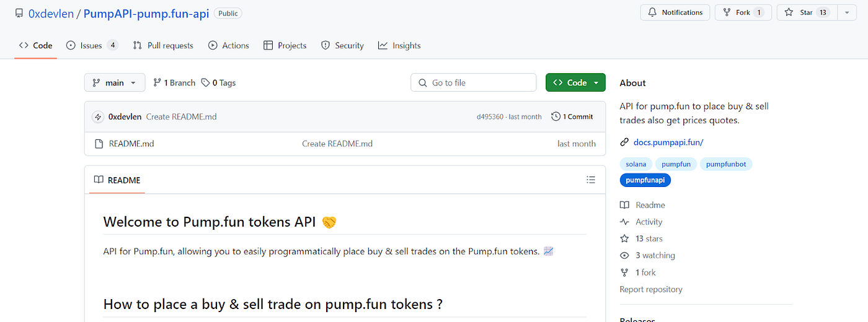Click the eye icon beside 3 watching

coord(624,255)
